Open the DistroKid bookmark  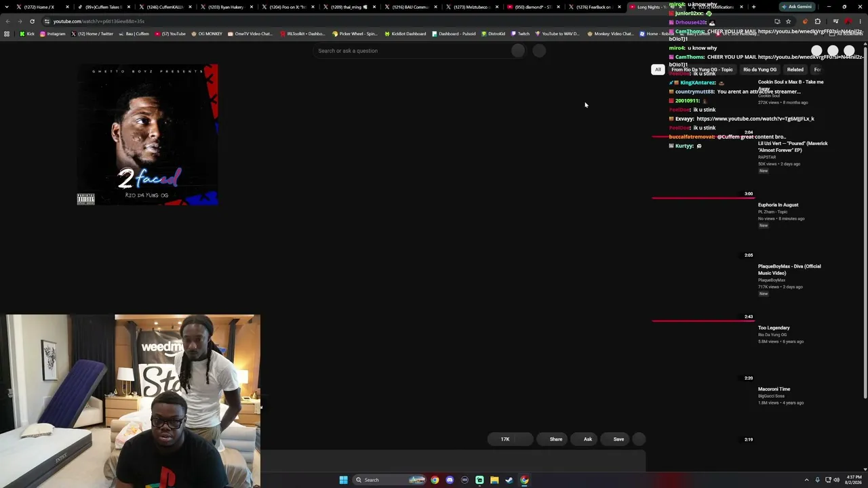click(493, 34)
